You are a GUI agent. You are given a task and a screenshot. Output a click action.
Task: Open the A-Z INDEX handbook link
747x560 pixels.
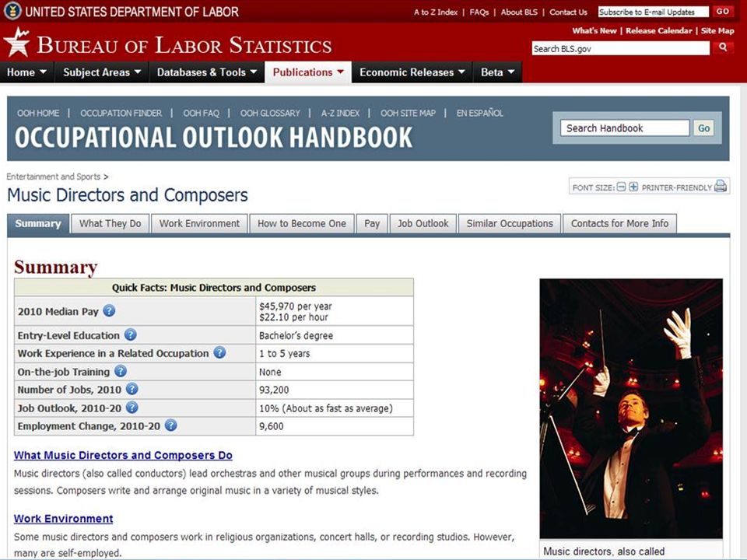pyautogui.click(x=340, y=114)
